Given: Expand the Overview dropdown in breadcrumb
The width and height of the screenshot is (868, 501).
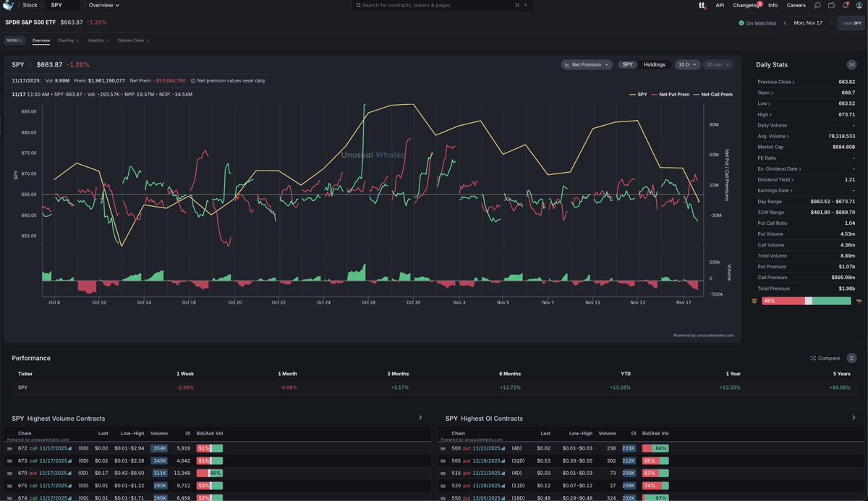Looking at the screenshot, I should (103, 5).
